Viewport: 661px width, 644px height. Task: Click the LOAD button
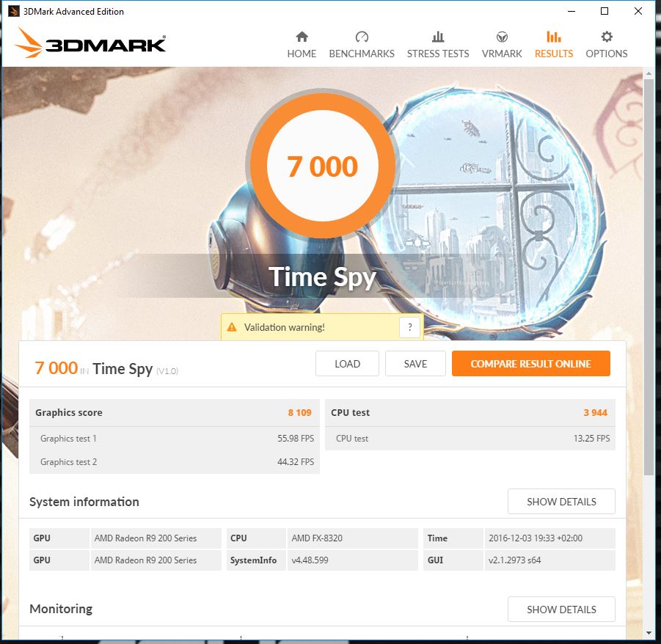[x=347, y=364]
